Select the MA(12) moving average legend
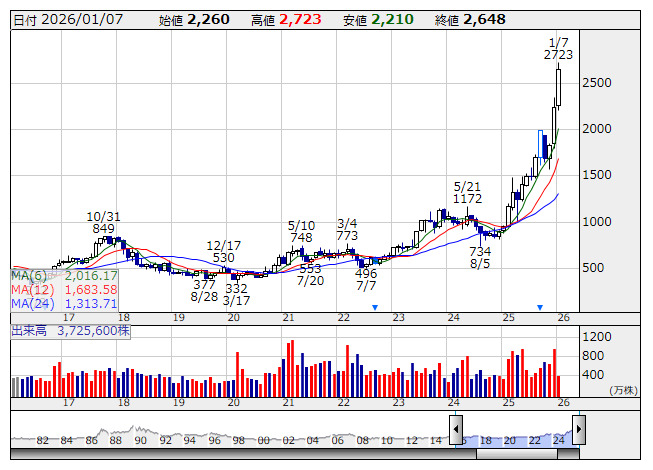This screenshot has height=470, width=653. [65, 289]
